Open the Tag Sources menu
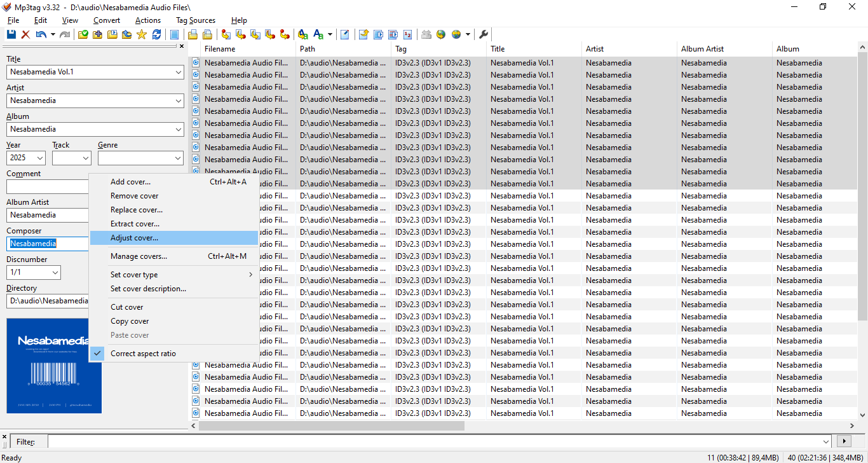The image size is (868, 463). tap(195, 20)
